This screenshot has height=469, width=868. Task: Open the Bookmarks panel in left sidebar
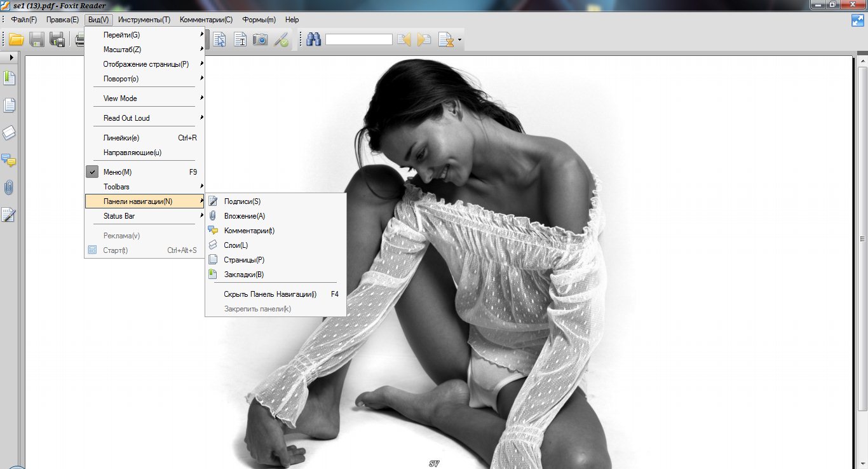pyautogui.click(x=9, y=78)
